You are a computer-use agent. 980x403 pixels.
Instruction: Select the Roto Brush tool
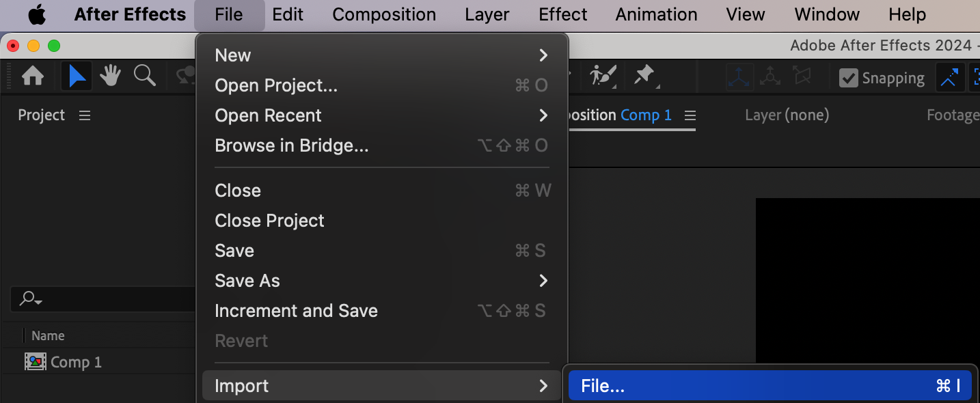(603, 77)
